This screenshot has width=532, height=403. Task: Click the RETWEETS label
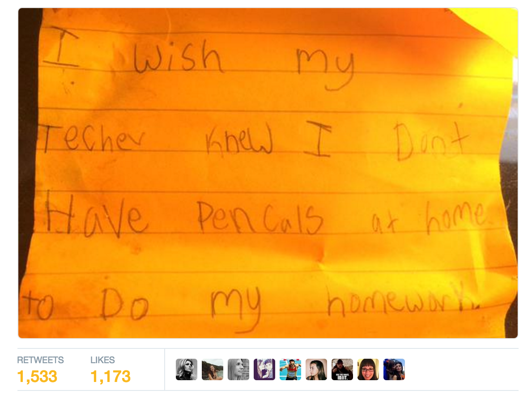[x=40, y=360]
